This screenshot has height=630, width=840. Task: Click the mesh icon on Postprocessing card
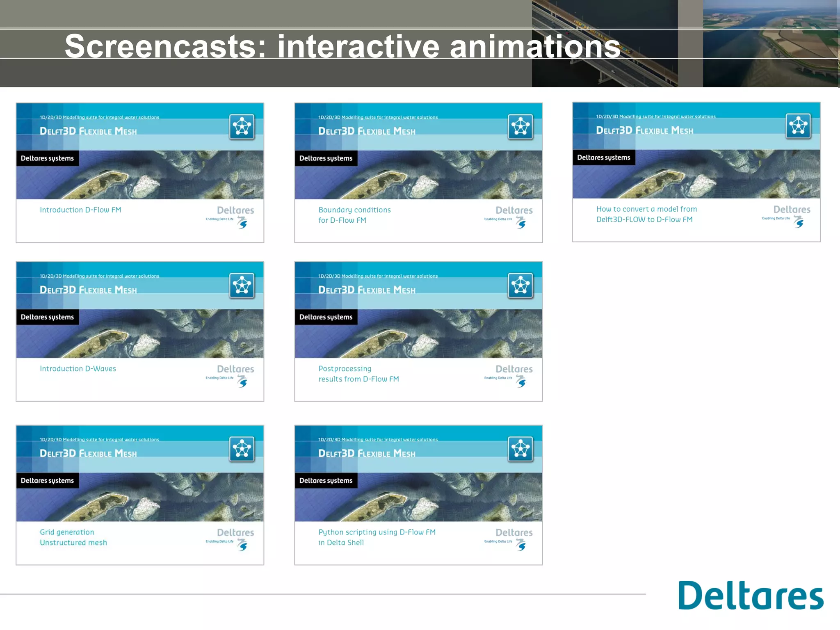(x=520, y=285)
